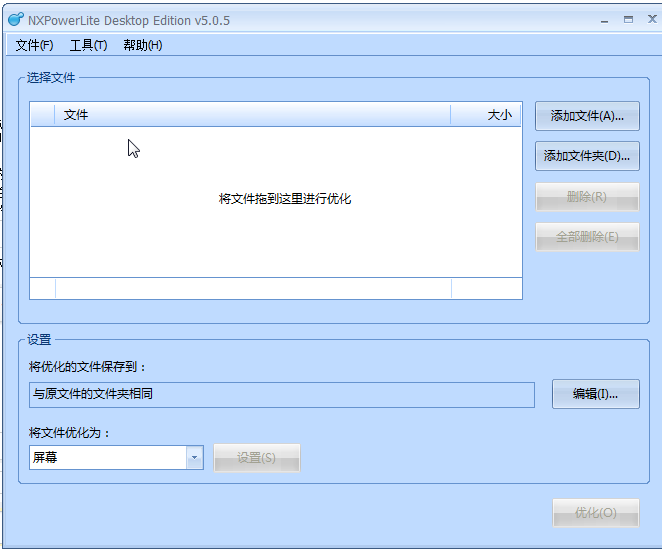This screenshot has height=553, width=662.
Task: Open the 帮助(H) menu
Action: 143,45
